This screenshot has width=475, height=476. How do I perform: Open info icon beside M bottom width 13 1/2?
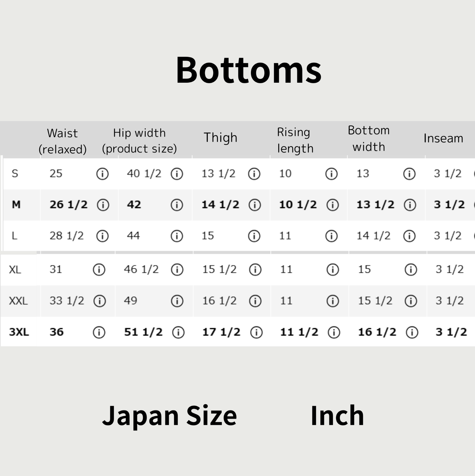410,205
